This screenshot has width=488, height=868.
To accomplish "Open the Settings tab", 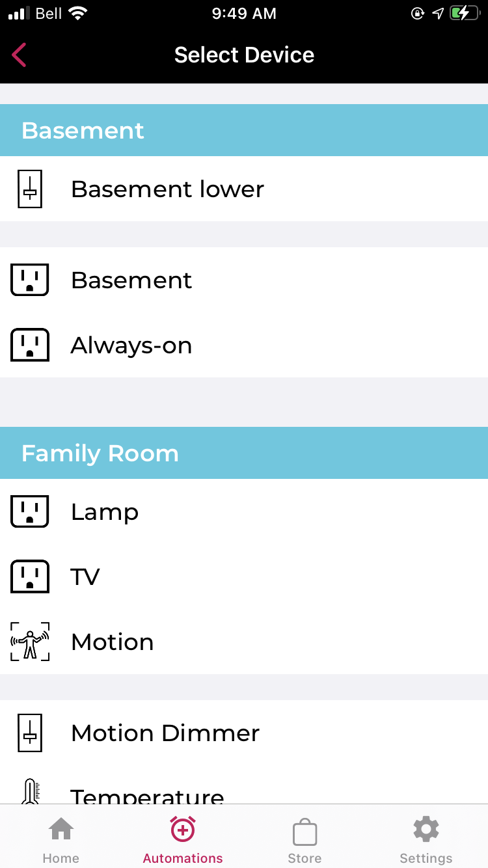I will coord(426,837).
